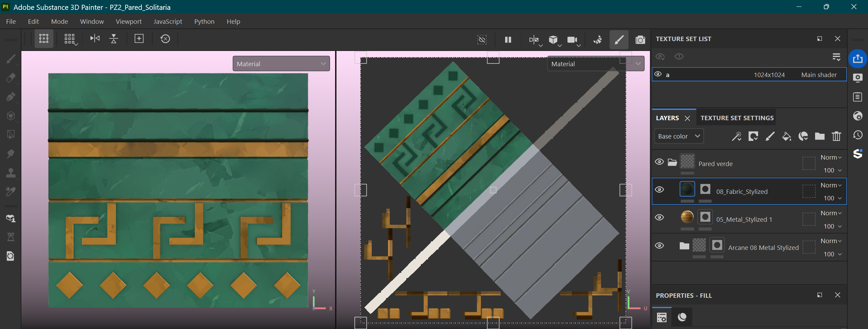
Task: Undock the Texture Set List panel
Action: [x=819, y=39]
